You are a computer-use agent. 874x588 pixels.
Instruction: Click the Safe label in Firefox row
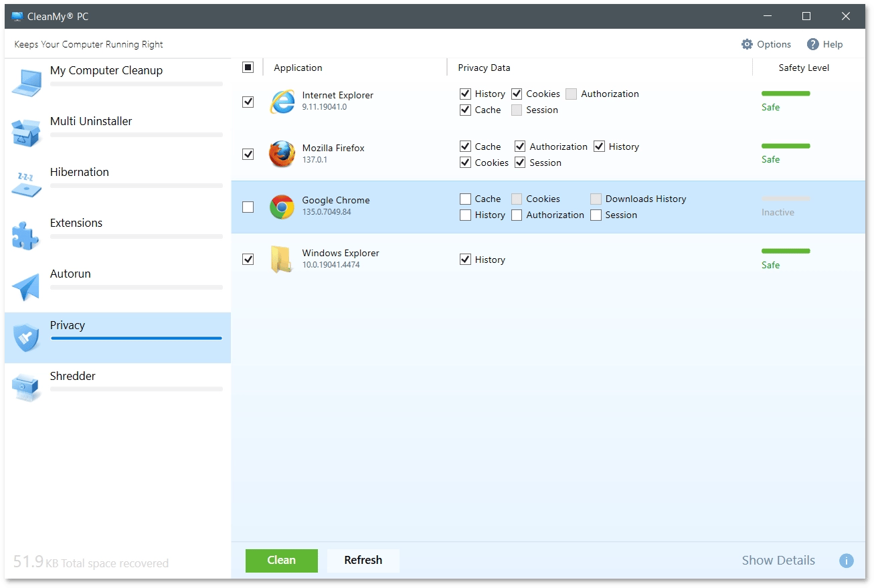point(770,159)
